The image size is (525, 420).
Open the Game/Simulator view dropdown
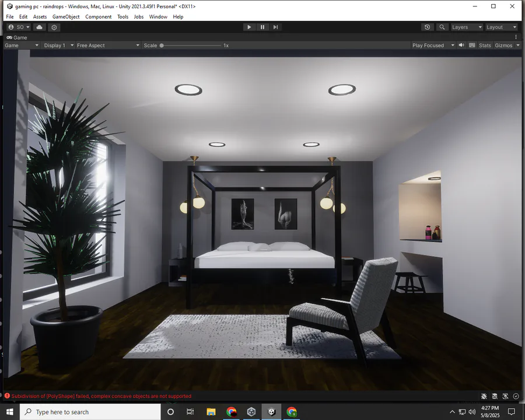pos(22,45)
